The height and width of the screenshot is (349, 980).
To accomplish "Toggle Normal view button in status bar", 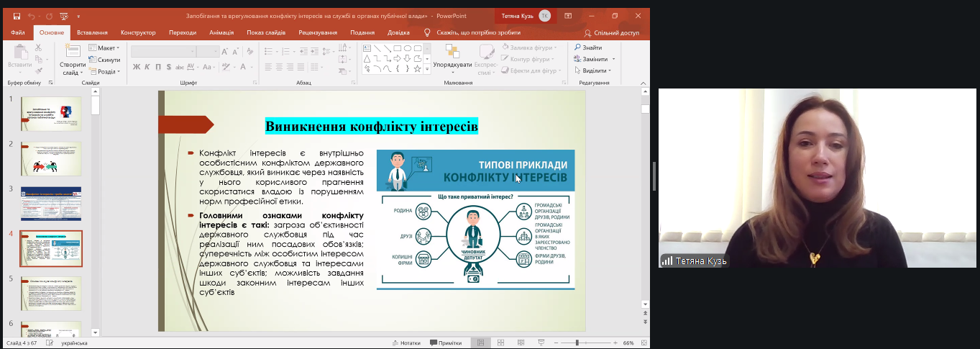I will point(480,343).
